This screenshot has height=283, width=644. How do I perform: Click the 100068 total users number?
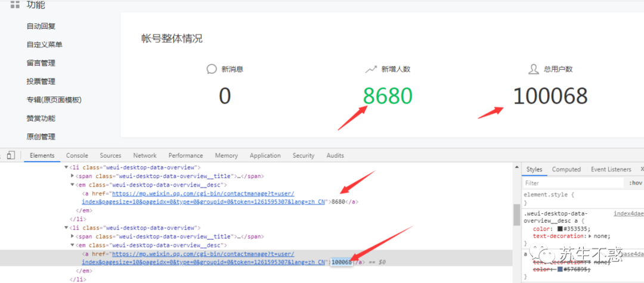[x=550, y=97]
